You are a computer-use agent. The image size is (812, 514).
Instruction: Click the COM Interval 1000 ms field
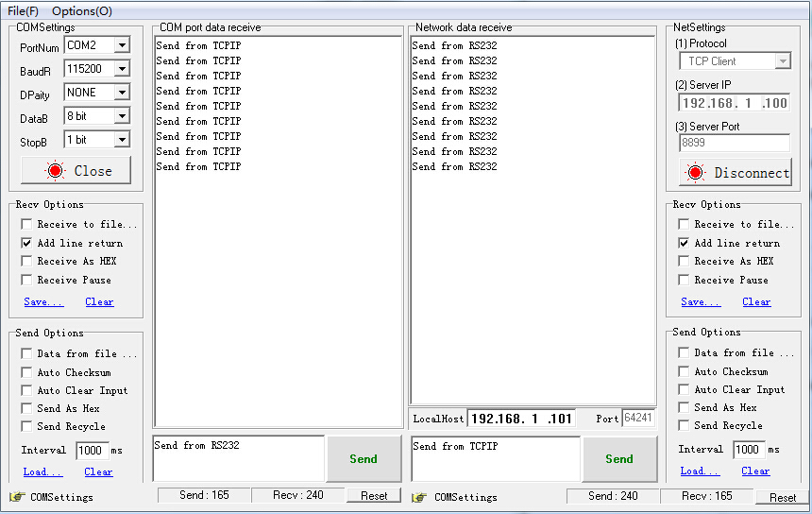(x=93, y=451)
